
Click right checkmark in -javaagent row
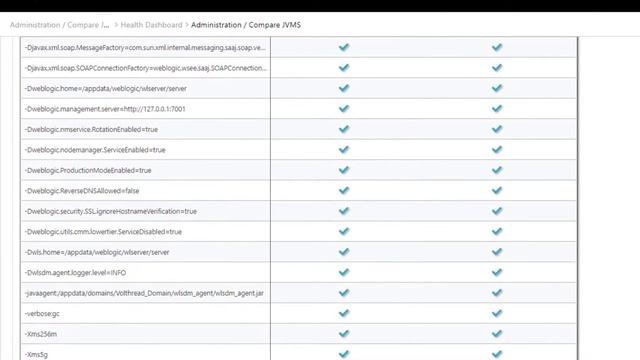click(497, 293)
